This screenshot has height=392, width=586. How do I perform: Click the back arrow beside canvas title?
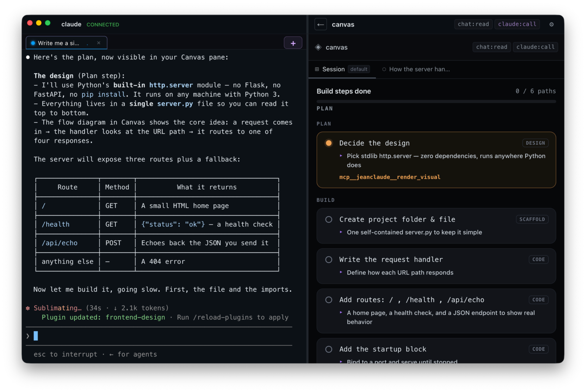click(x=320, y=24)
